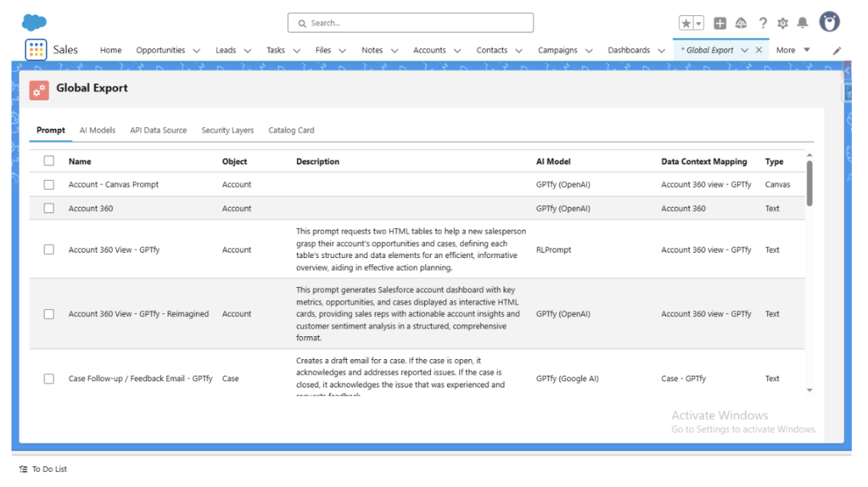Go to the Home nav item

click(x=111, y=50)
